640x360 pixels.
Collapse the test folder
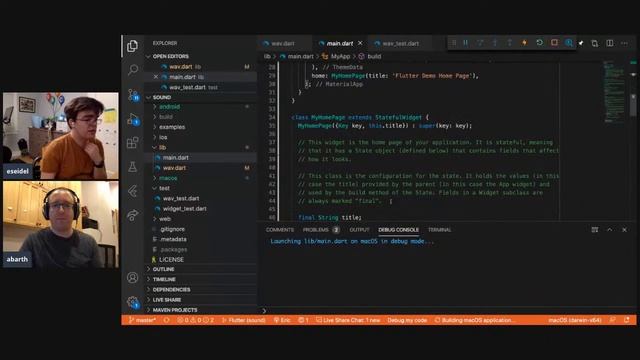pos(164,188)
